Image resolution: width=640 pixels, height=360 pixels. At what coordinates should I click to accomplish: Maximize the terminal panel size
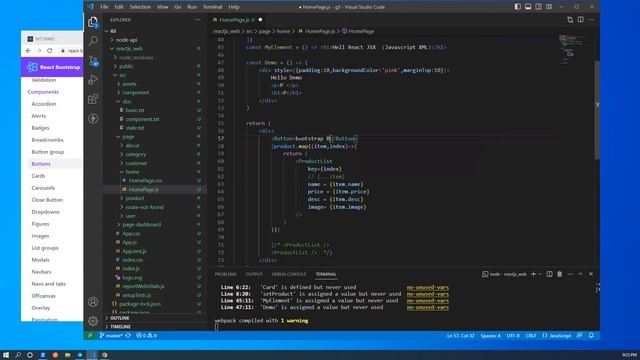click(x=580, y=274)
